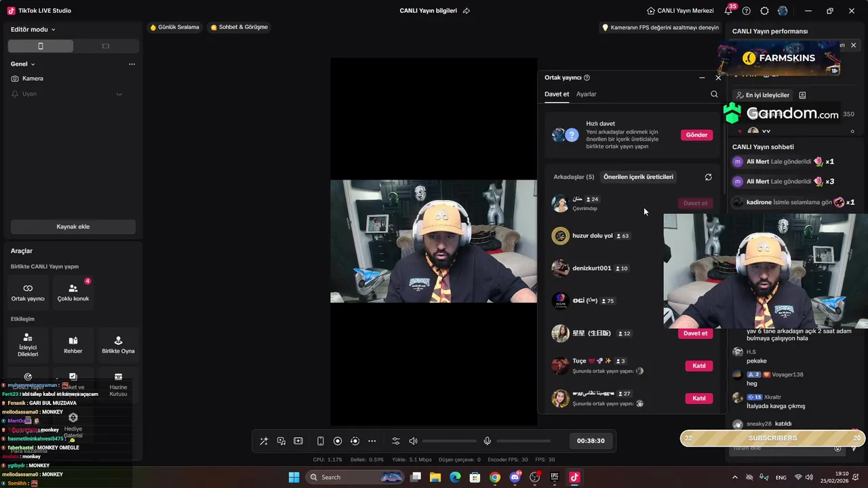
Task: Switch to portrait layout mode toggle
Action: tap(41, 46)
